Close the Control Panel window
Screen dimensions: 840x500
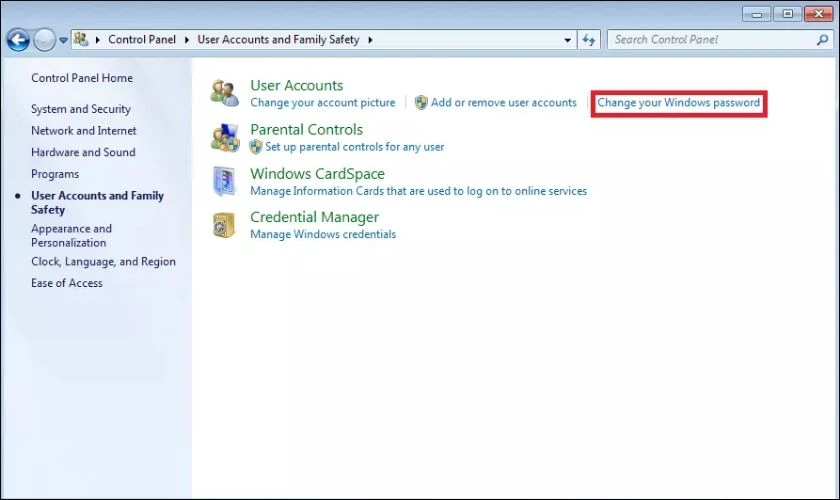819,14
